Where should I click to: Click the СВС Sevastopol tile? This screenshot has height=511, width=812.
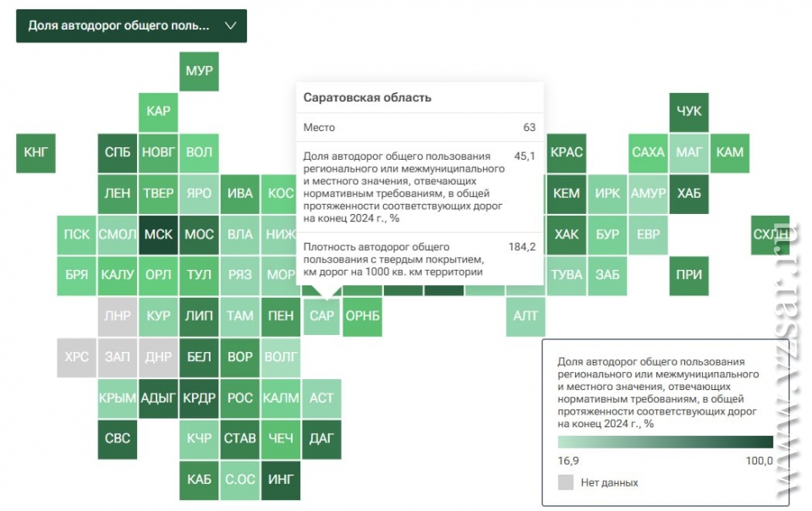118,439
